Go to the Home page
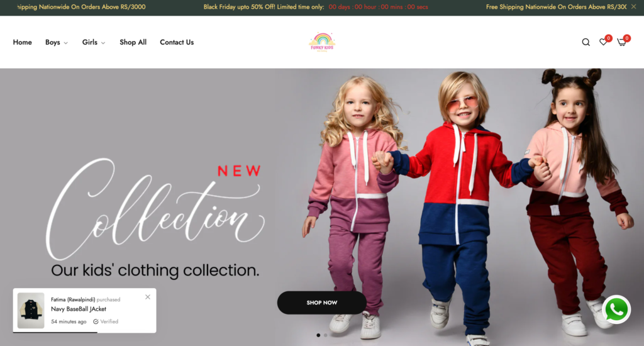This screenshot has width=644, height=346. [x=22, y=42]
